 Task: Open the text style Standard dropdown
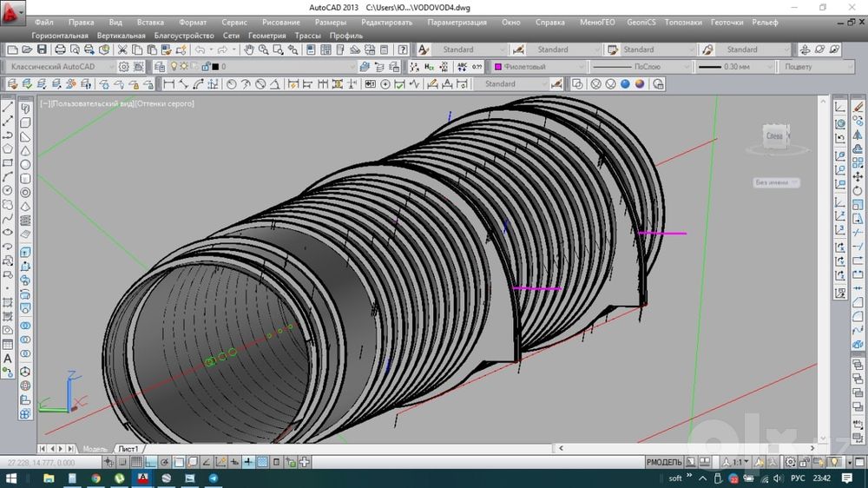(470, 49)
